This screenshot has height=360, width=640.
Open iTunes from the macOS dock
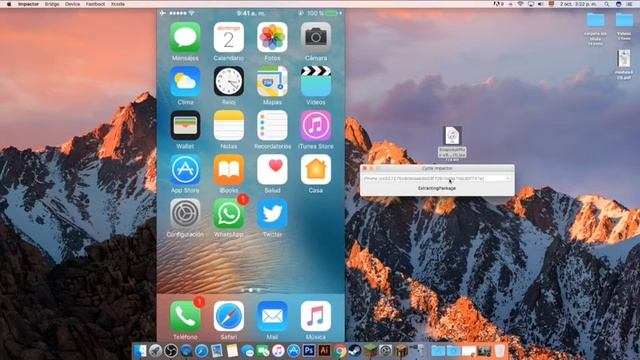[278, 351]
